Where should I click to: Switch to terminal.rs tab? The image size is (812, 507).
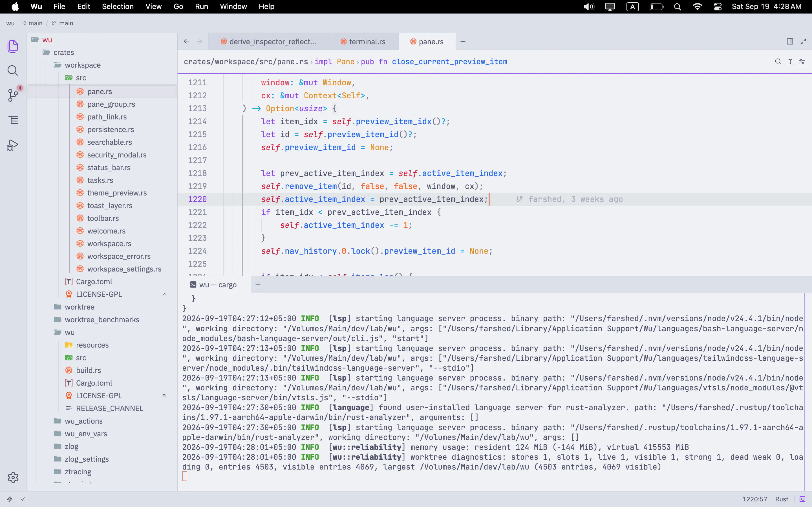click(x=363, y=42)
